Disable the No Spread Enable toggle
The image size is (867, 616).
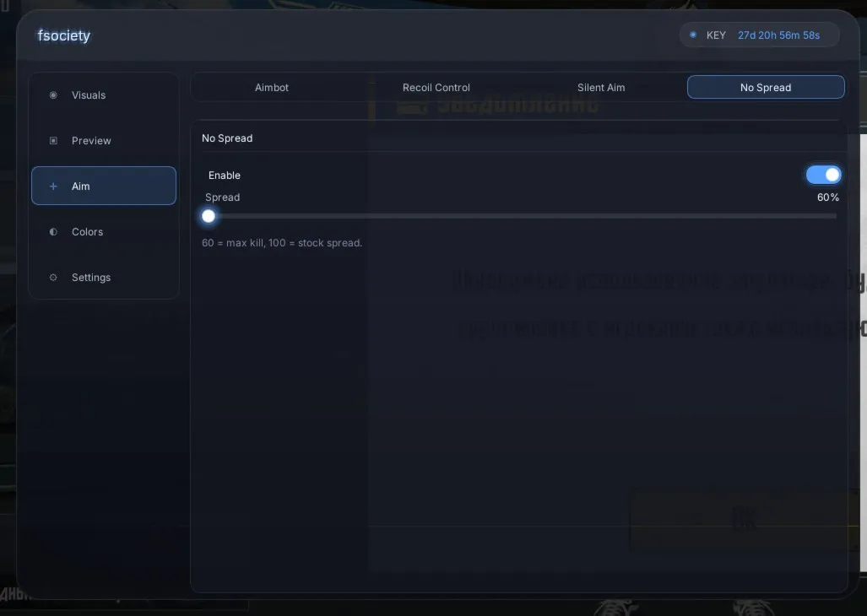(823, 176)
